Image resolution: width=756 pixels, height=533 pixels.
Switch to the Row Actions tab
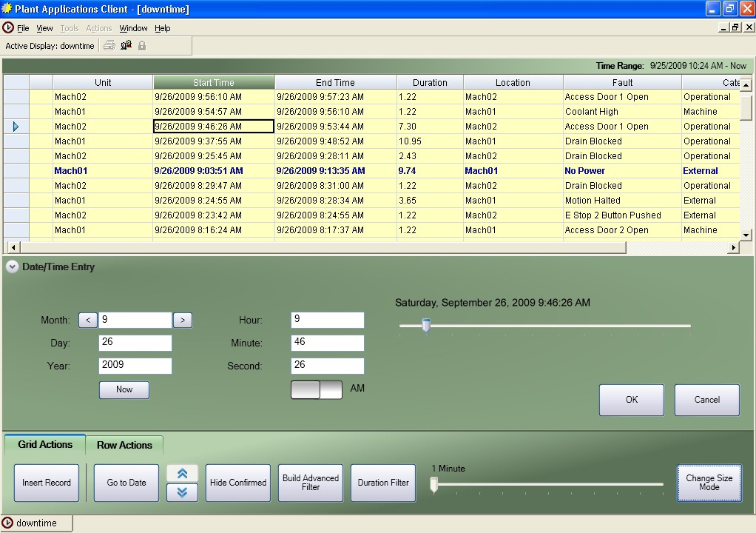(124, 445)
